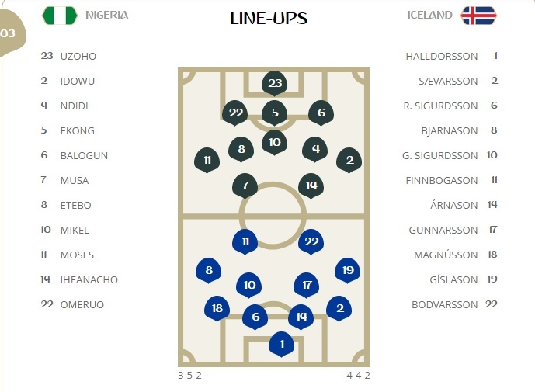Click Iceland pitch marker number 18

tap(217, 309)
